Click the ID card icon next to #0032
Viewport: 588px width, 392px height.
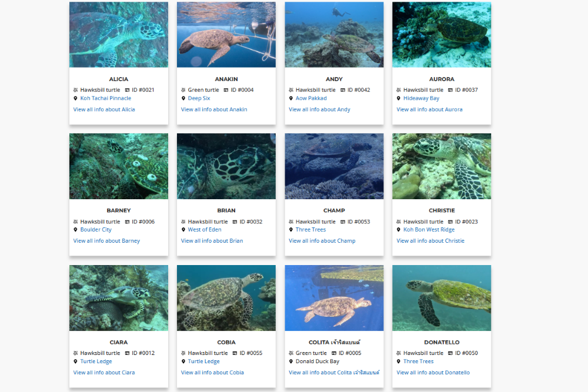[x=235, y=222]
